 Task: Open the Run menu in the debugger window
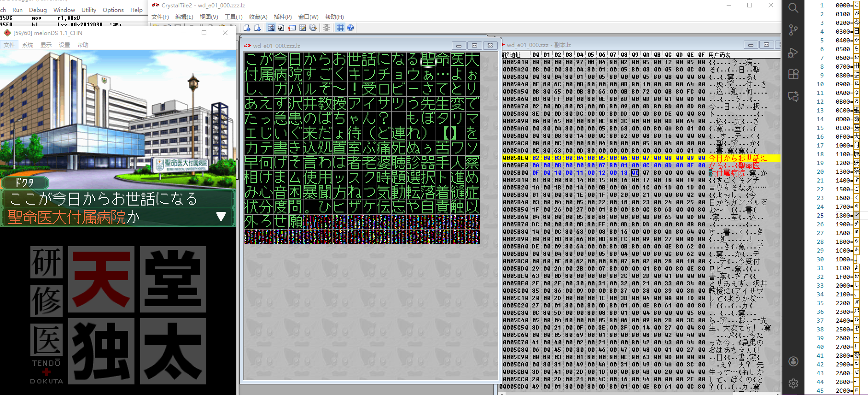17,10
